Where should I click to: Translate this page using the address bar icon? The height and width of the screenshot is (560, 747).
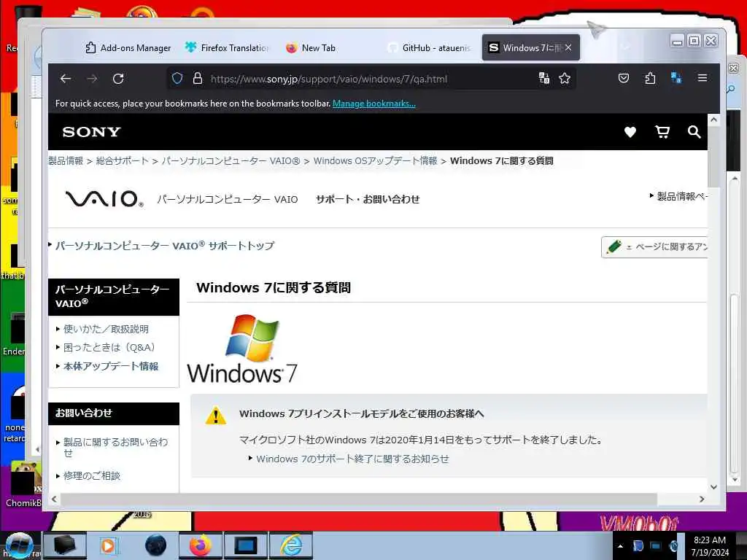[544, 79]
